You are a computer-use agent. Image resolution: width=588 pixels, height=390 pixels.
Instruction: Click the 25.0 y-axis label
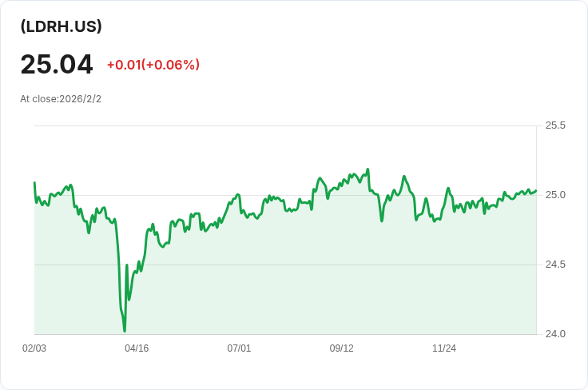pos(555,195)
